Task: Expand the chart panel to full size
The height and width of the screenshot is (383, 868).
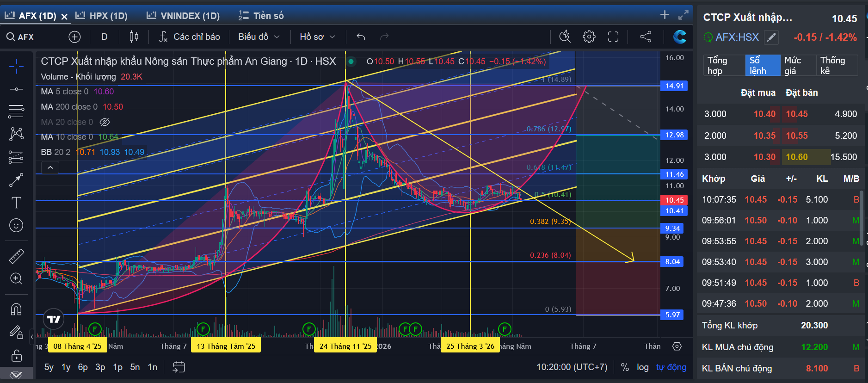Action: pyautogui.click(x=683, y=15)
